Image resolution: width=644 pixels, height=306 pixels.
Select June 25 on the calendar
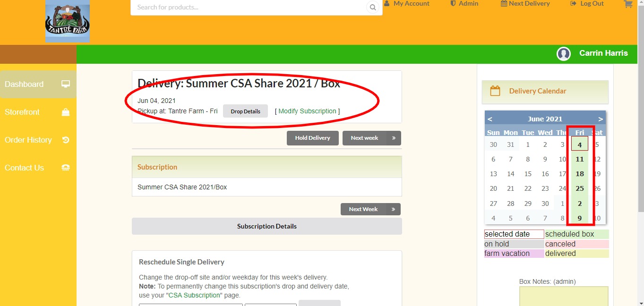pos(580,188)
